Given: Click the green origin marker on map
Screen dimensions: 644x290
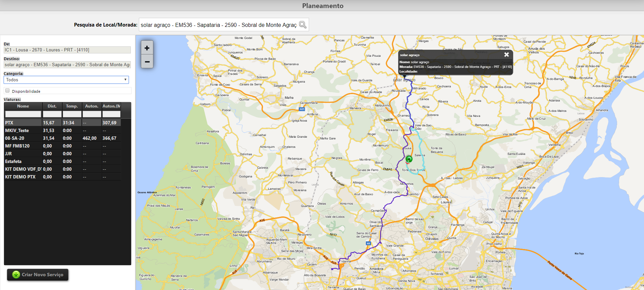Looking at the screenshot, I should 409,159.
